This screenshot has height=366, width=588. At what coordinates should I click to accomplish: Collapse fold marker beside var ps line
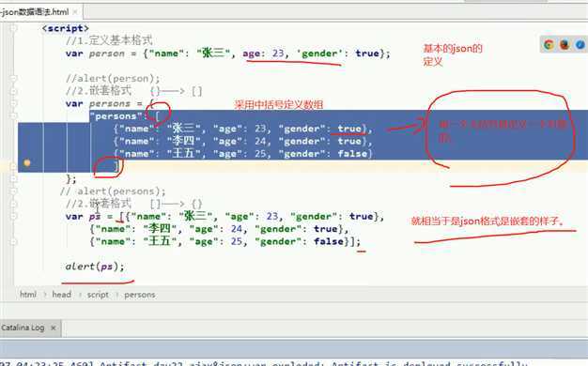[x=14, y=216]
